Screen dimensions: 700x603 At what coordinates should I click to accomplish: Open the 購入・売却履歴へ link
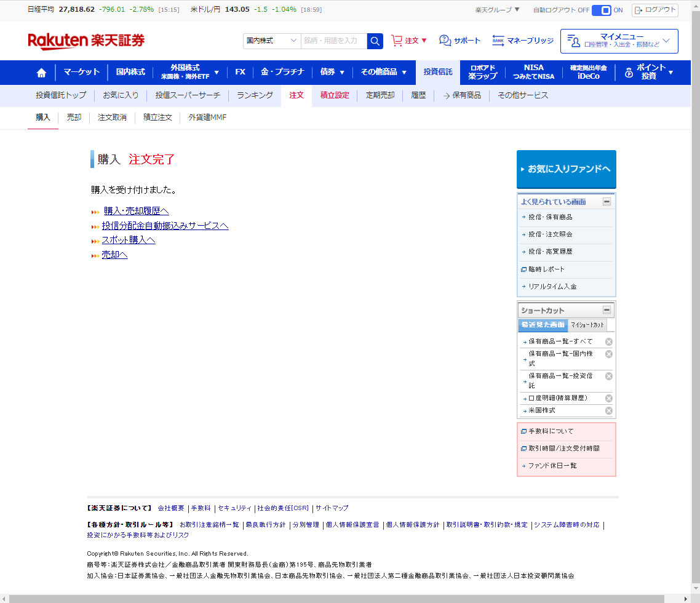coord(136,211)
